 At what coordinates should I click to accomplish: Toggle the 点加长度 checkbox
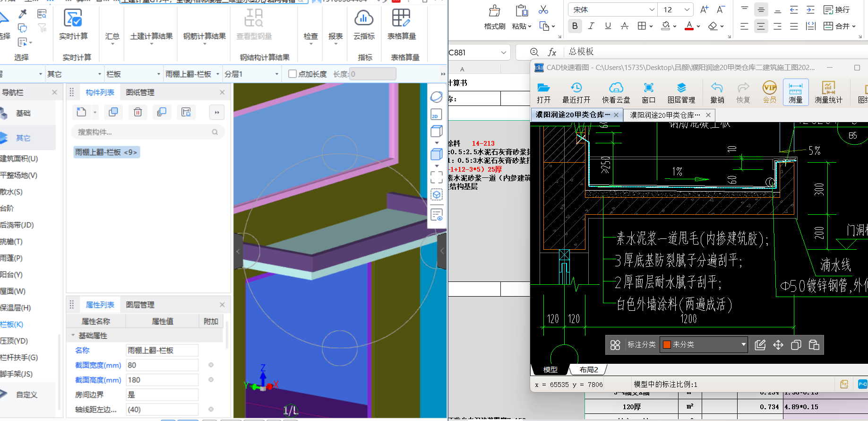(x=292, y=74)
